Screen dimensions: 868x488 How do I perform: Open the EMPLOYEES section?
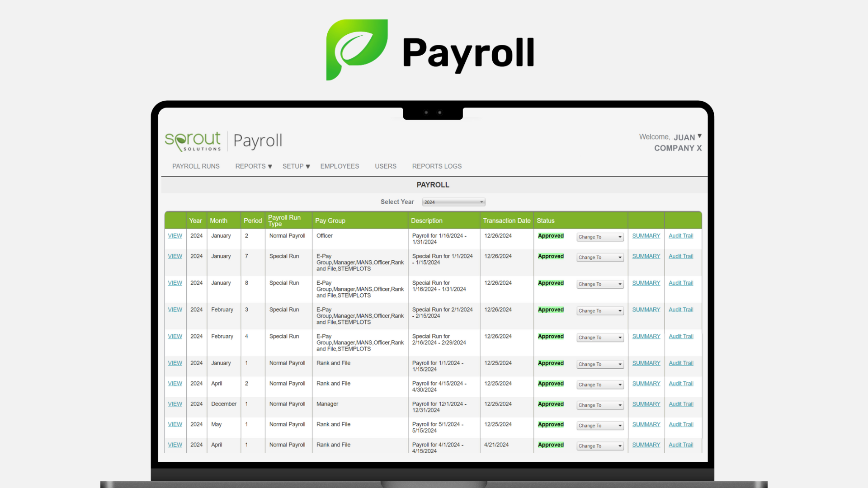click(340, 166)
